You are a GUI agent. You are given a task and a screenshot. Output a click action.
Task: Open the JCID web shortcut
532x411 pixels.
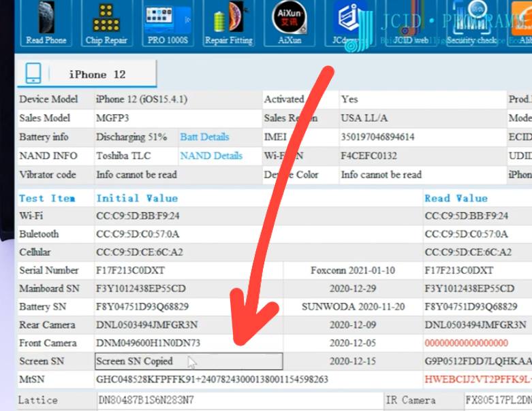pos(411,23)
